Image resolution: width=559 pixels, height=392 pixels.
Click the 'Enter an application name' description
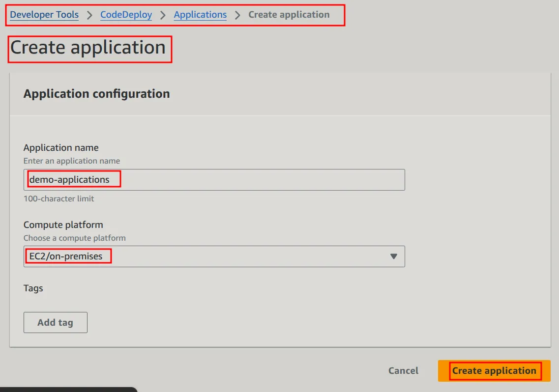[x=72, y=161]
